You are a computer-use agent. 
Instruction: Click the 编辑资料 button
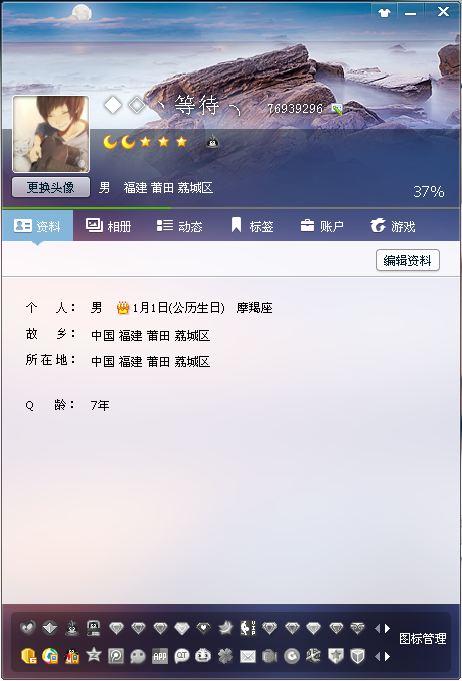[408, 260]
